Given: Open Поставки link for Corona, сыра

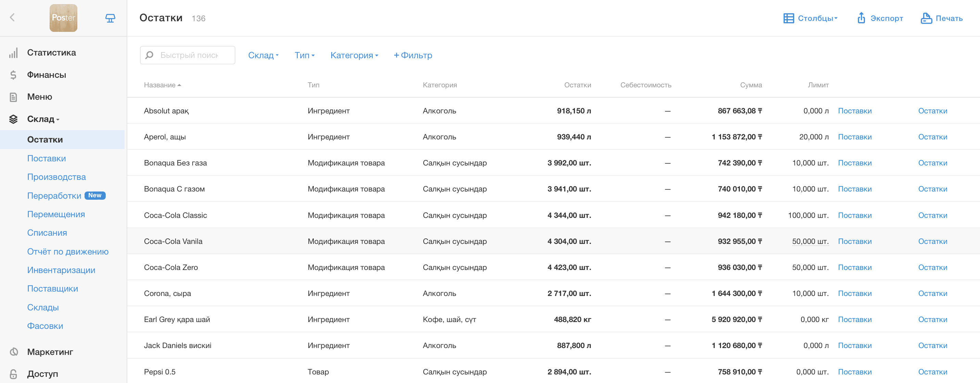Looking at the screenshot, I should tap(854, 294).
